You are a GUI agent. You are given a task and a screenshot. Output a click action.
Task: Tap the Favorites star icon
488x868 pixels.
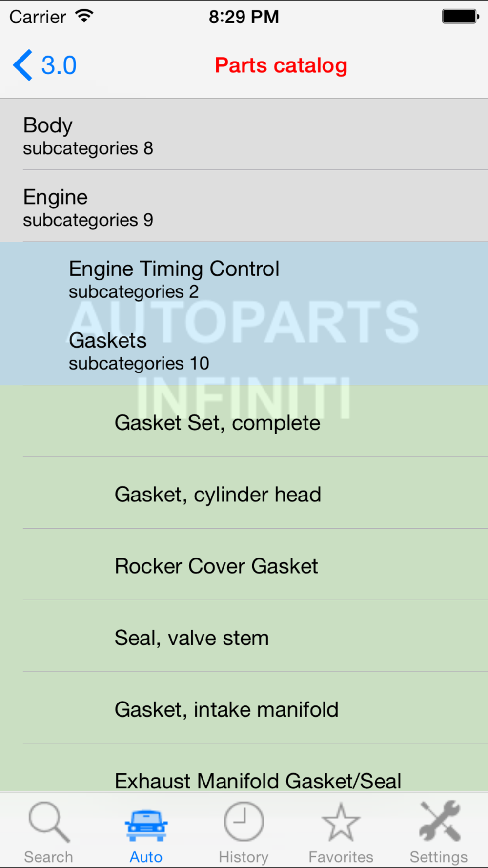point(341,823)
